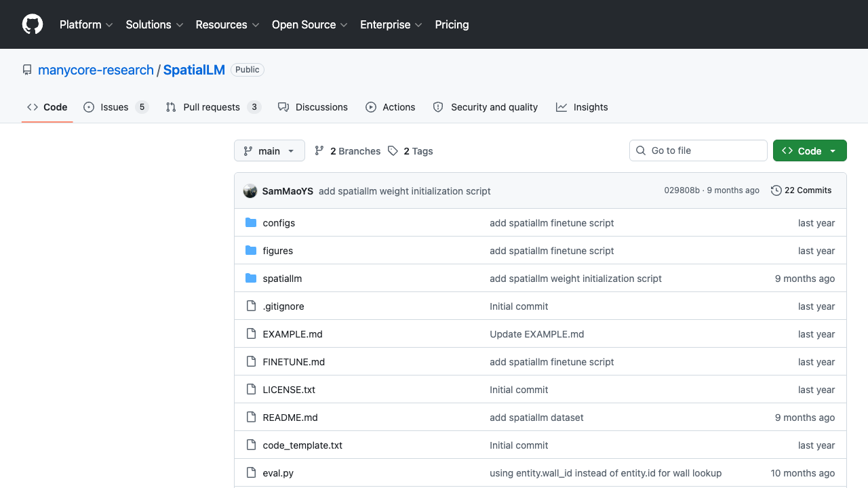Click the eval.py file icon
The width and height of the screenshot is (868, 488).
(x=251, y=473)
